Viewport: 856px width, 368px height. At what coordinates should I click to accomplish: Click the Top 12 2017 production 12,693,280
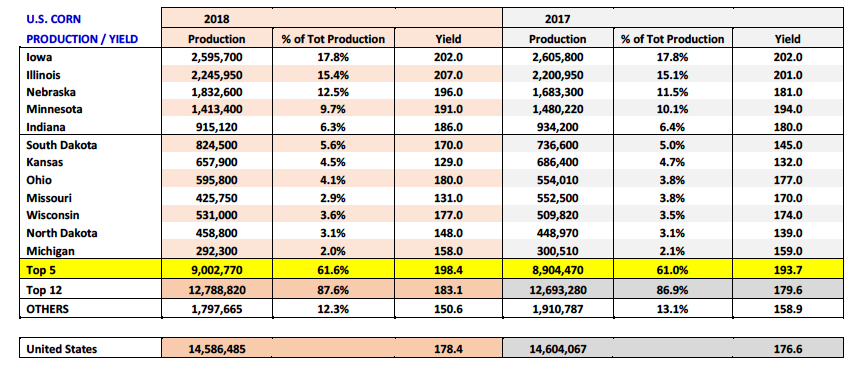557,289
